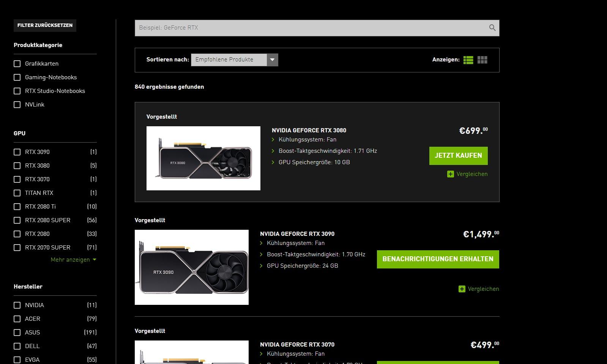The height and width of the screenshot is (364, 607).
Task: Check the Grafikkarten category filter
Action: [17, 64]
